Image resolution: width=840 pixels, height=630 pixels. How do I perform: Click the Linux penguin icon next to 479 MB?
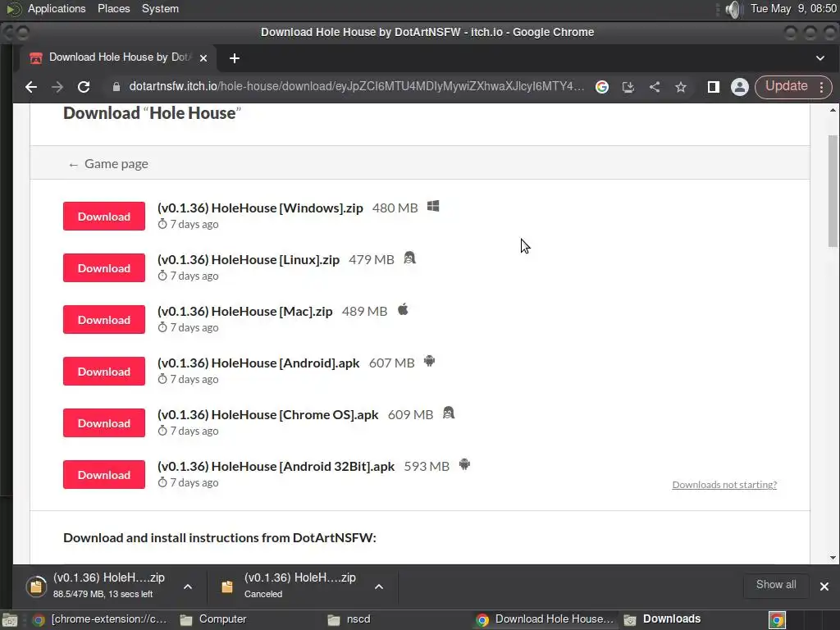pos(409,258)
